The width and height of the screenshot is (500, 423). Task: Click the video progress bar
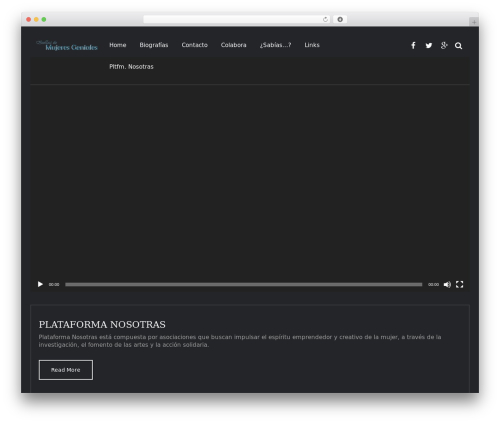tap(244, 284)
